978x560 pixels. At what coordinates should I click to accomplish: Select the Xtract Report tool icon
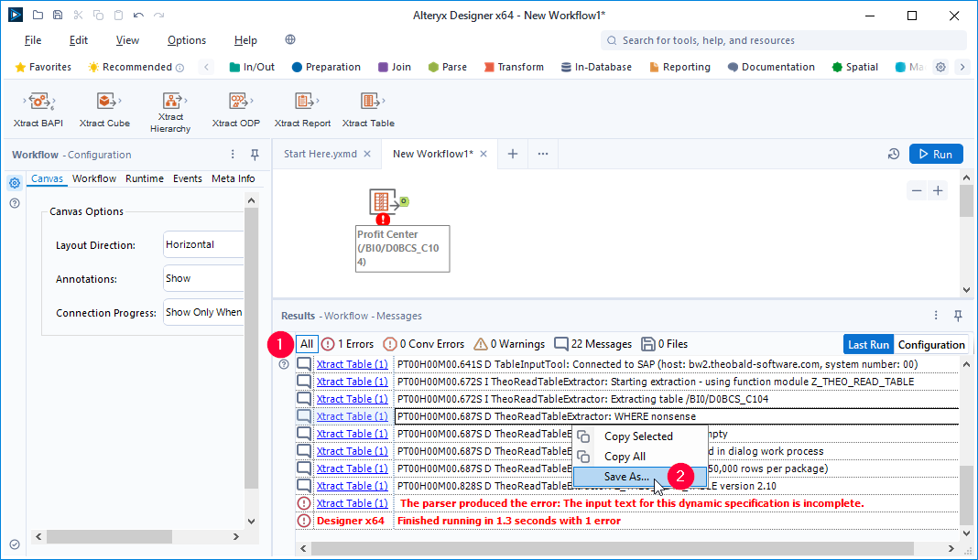pos(303,102)
